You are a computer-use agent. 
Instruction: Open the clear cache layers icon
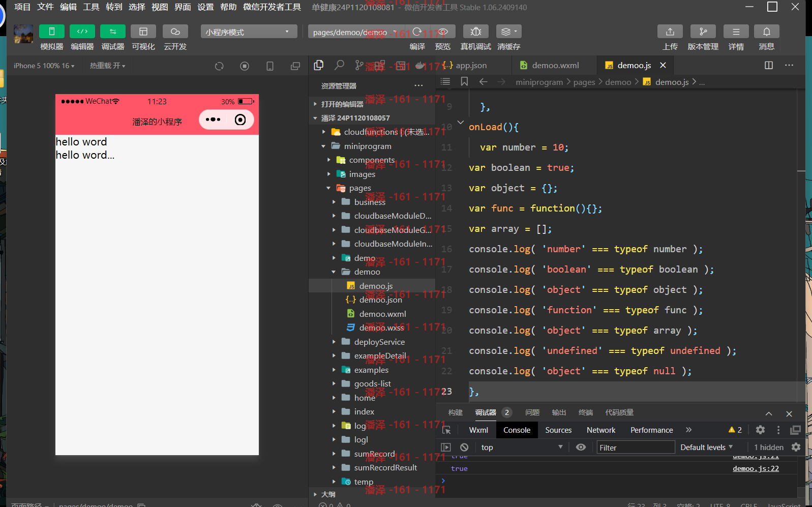[508, 32]
